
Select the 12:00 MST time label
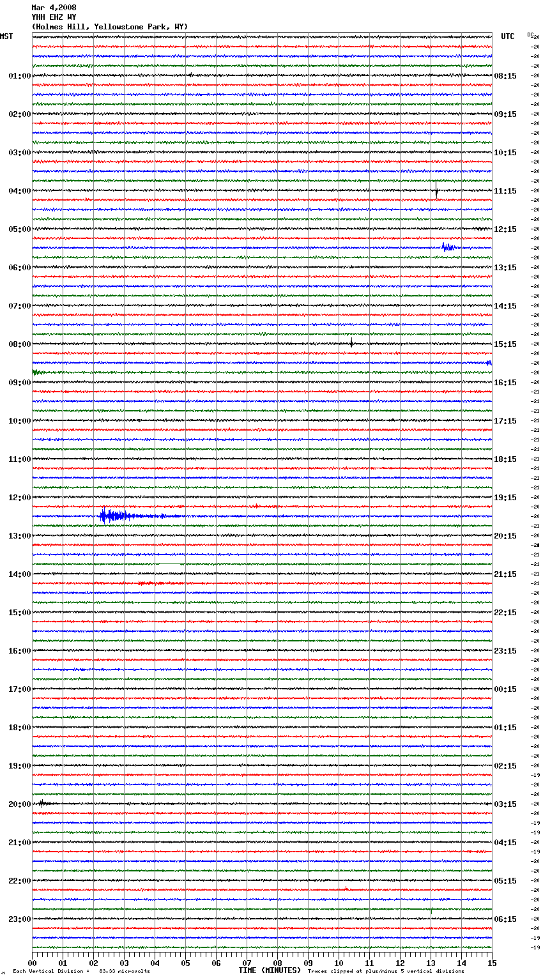coord(20,498)
